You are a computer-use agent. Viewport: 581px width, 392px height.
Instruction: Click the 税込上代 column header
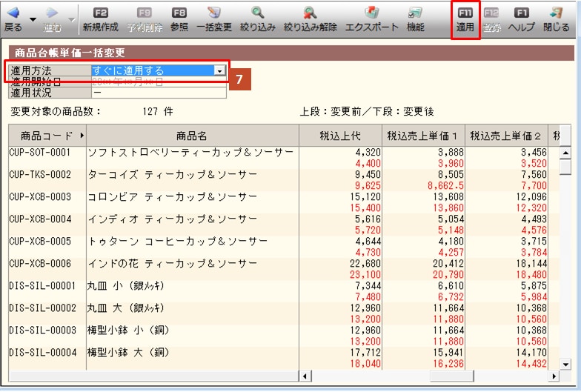[x=340, y=136]
